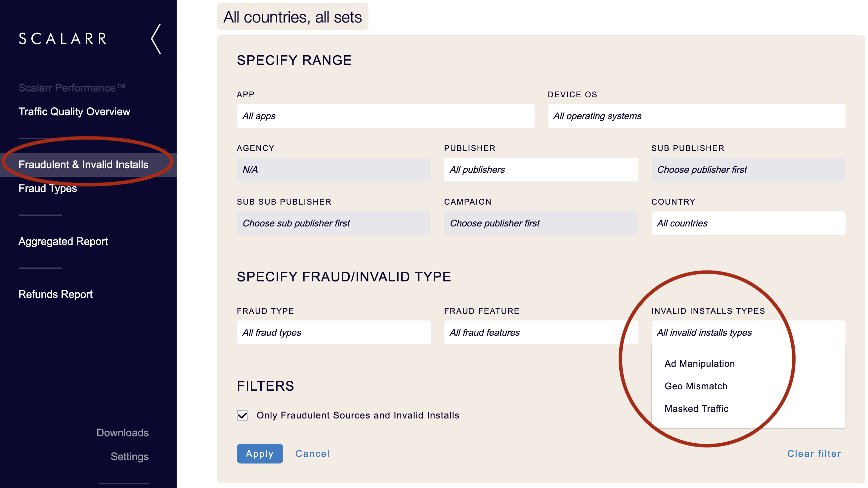Click the Campaign dropdown
This screenshot has height=488, width=868.
click(x=541, y=223)
